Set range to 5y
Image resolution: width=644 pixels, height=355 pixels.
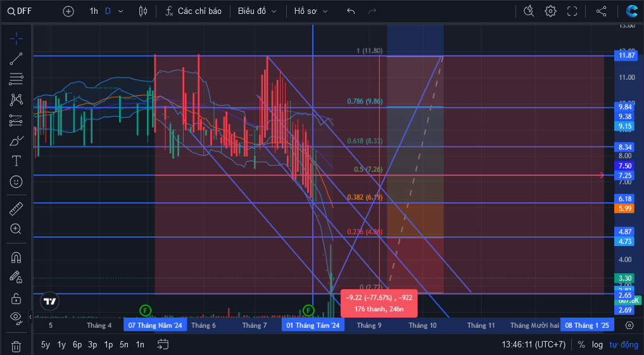(45, 345)
